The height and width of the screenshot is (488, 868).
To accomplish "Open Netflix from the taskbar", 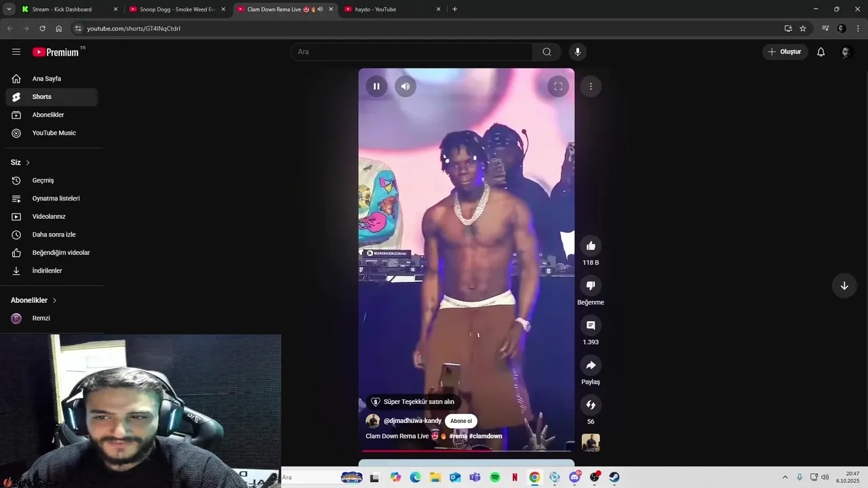I will [x=515, y=477].
